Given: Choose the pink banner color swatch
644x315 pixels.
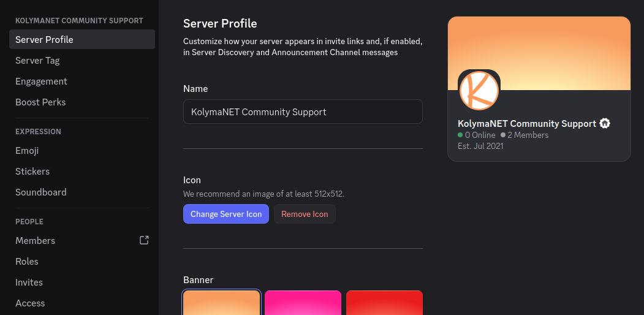Looking at the screenshot, I should [303, 303].
